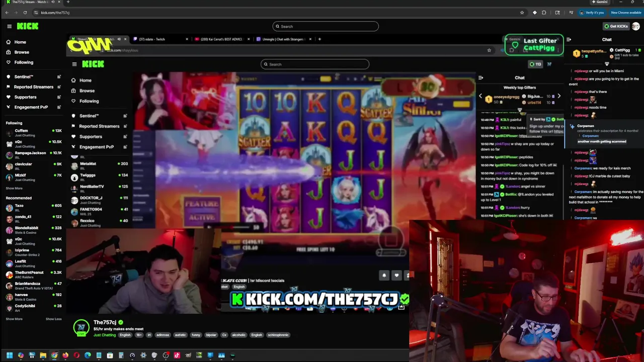
Task: Select the 18+ stream tag
Action: [x=139, y=335]
